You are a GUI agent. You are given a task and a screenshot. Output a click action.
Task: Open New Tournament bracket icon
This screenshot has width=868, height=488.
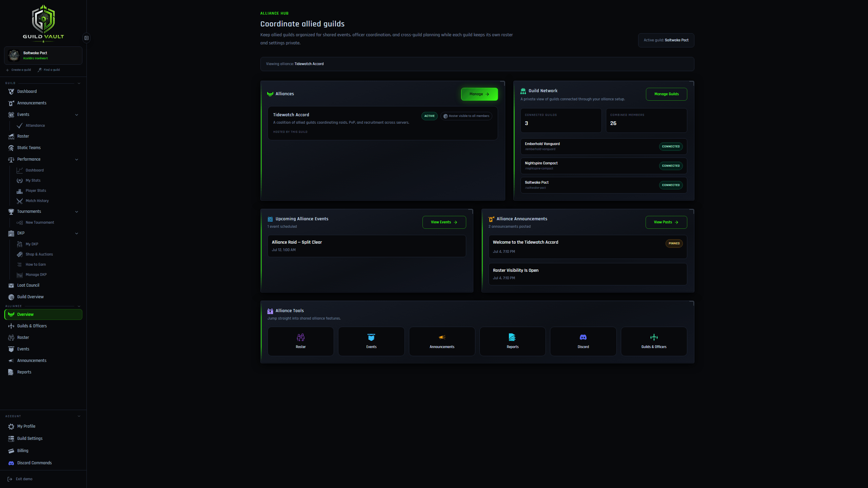tap(20, 223)
